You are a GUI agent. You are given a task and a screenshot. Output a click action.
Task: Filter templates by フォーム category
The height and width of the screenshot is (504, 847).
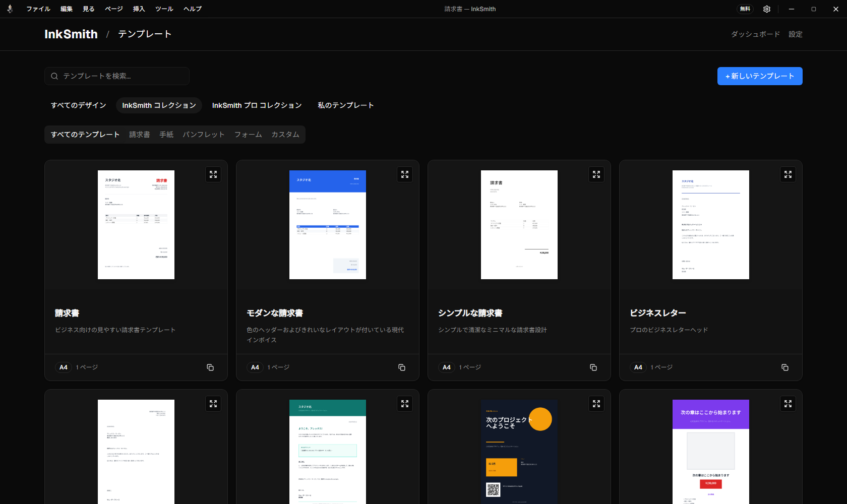pos(248,135)
